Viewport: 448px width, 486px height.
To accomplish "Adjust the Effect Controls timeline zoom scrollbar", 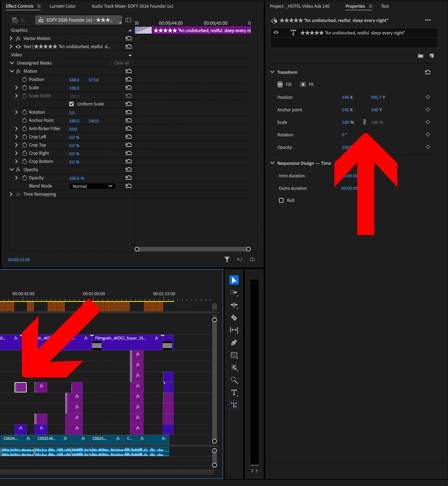I will [193, 249].
